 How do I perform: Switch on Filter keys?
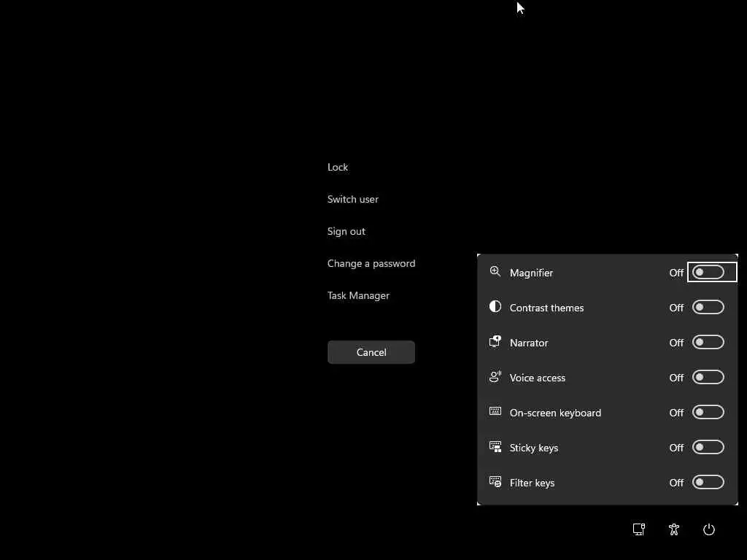pyautogui.click(x=708, y=483)
